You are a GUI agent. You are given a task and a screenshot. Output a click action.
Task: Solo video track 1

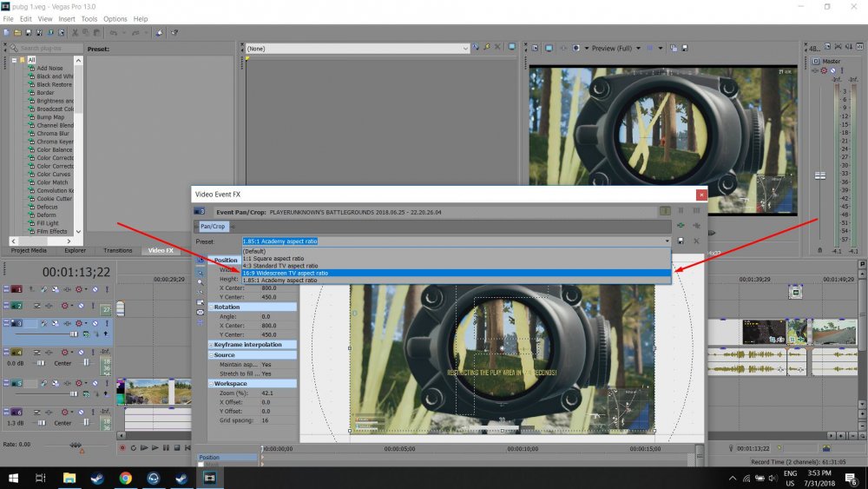[107, 289]
